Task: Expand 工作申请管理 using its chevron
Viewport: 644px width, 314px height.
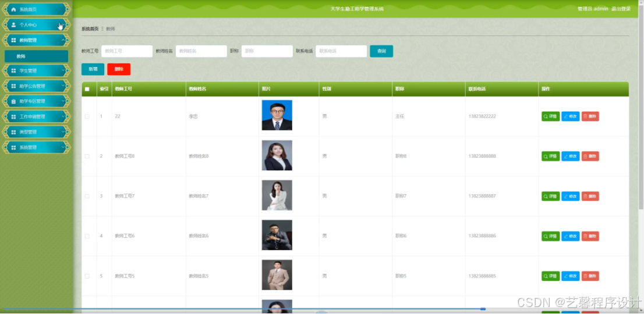Action: 63,117
